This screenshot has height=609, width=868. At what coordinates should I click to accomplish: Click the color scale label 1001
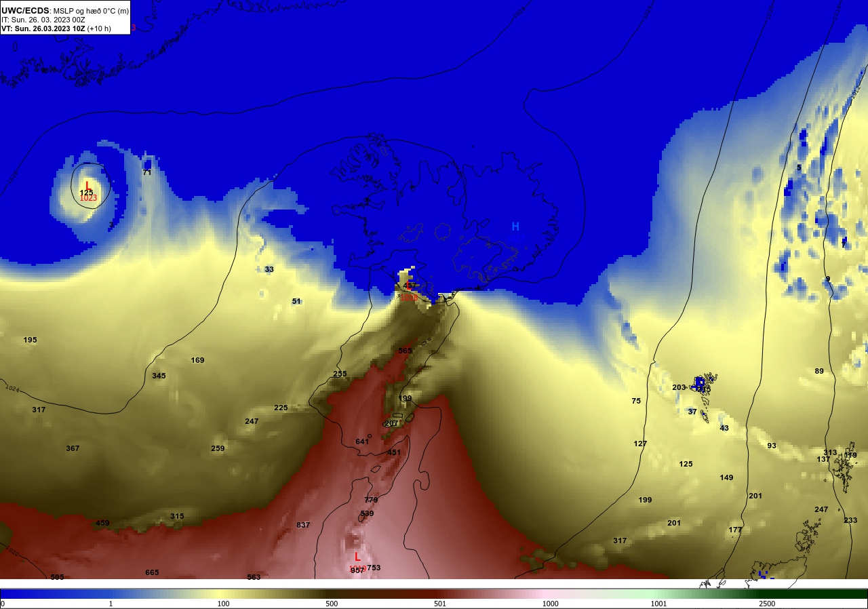[658, 604]
